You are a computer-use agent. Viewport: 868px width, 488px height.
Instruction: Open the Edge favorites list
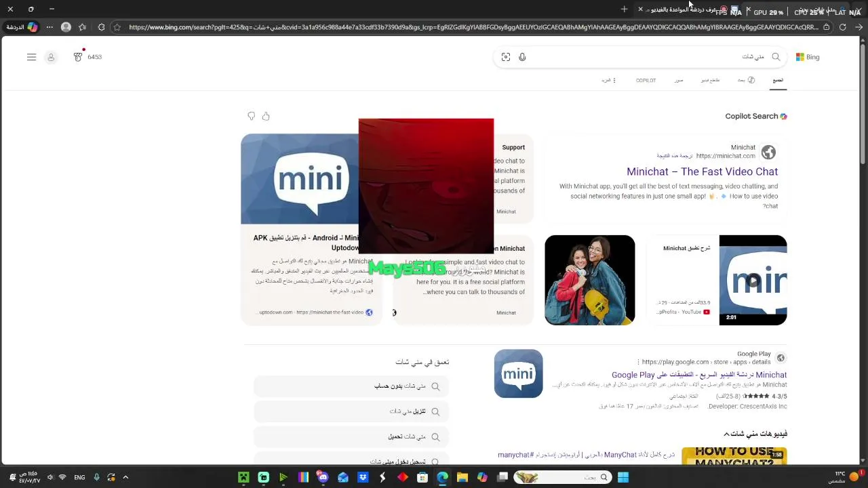tap(83, 27)
